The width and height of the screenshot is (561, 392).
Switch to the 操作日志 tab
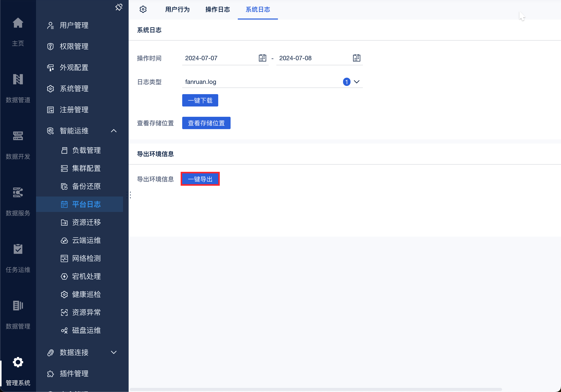pos(217,10)
